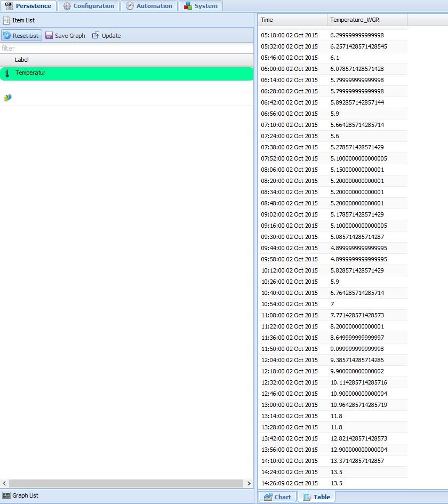
Task: Click value 8.649999999999997
Action: (357, 338)
